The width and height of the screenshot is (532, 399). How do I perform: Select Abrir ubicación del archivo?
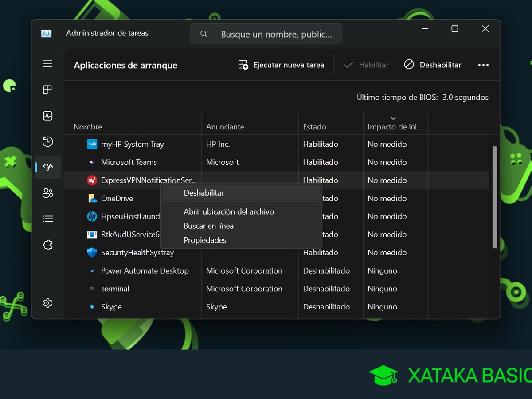point(229,211)
